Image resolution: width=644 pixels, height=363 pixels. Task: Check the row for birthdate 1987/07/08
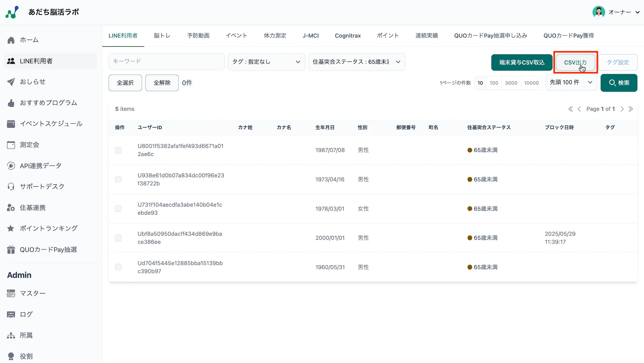click(118, 150)
